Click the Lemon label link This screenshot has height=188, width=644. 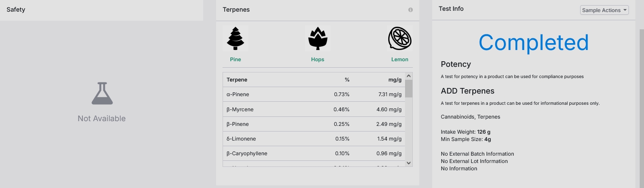[400, 60]
